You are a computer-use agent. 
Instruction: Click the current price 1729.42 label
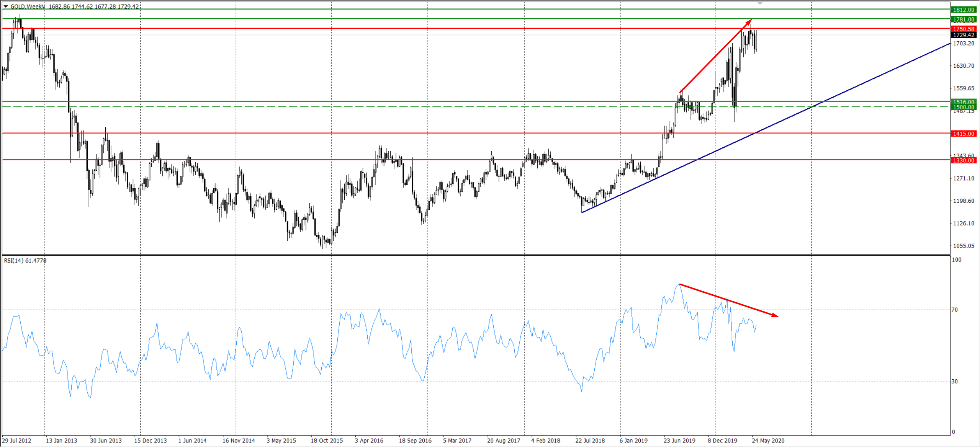click(x=964, y=35)
